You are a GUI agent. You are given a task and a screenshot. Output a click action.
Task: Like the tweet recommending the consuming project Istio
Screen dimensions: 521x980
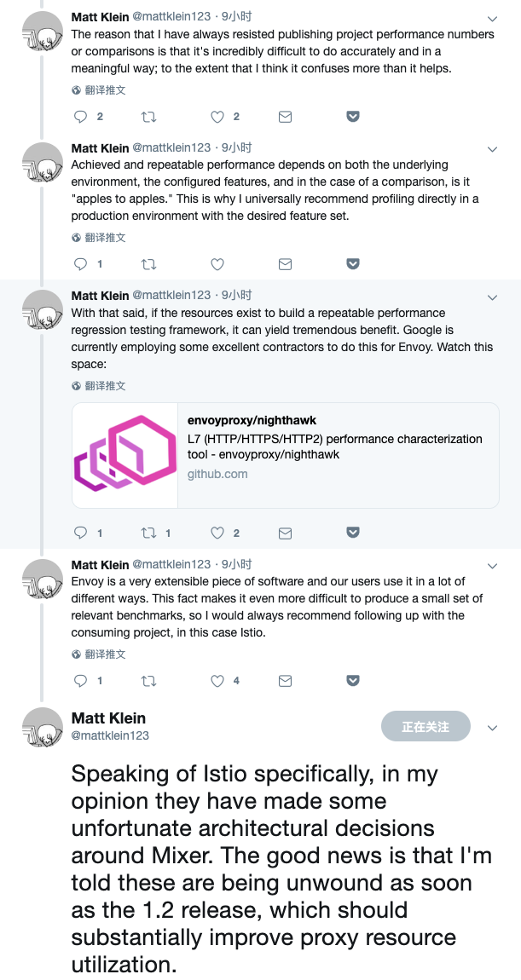217,681
